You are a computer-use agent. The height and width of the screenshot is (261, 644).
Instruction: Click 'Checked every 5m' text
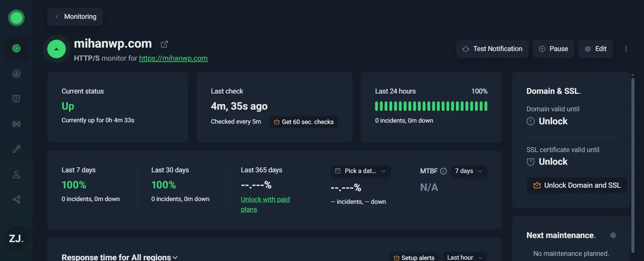click(x=236, y=122)
